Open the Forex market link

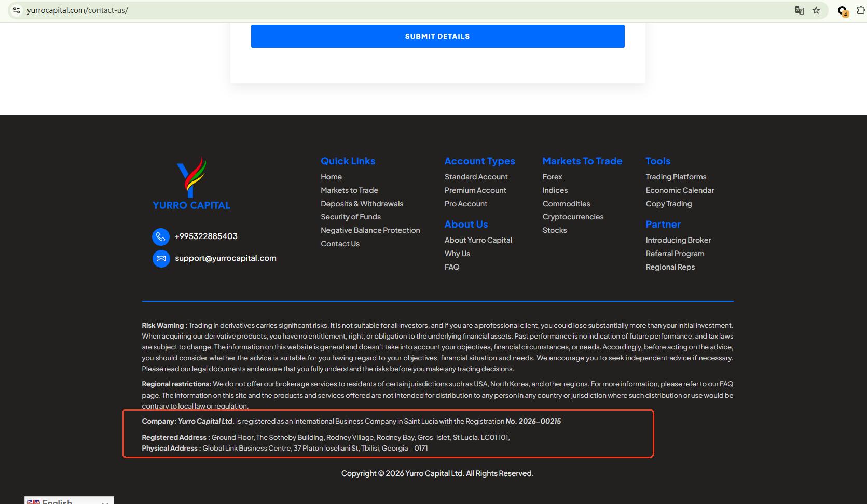553,177
